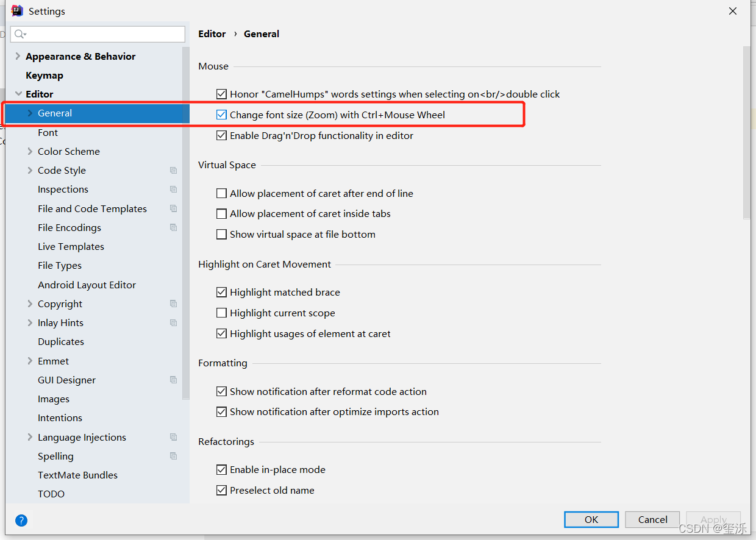Enable Show virtual space at file bottom
Image resolution: width=756 pixels, height=540 pixels.
221,234
